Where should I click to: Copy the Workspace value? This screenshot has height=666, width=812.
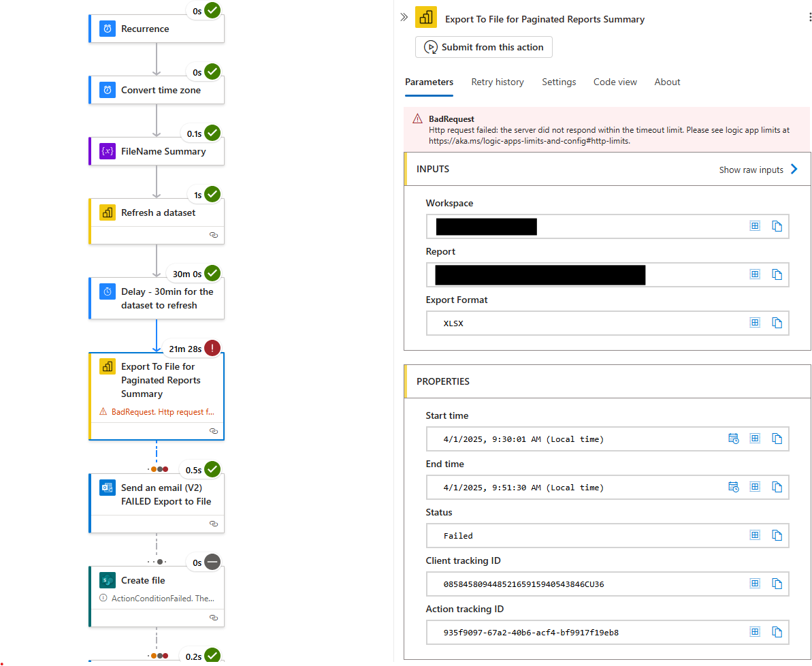(777, 226)
